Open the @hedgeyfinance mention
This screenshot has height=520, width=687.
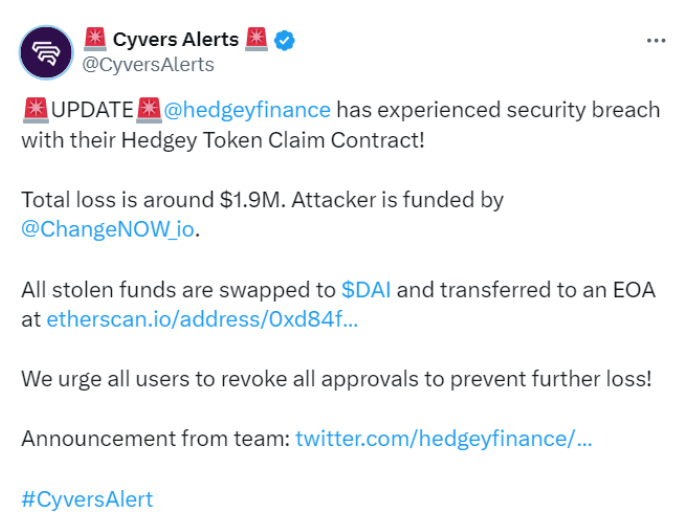tap(247, 110)
